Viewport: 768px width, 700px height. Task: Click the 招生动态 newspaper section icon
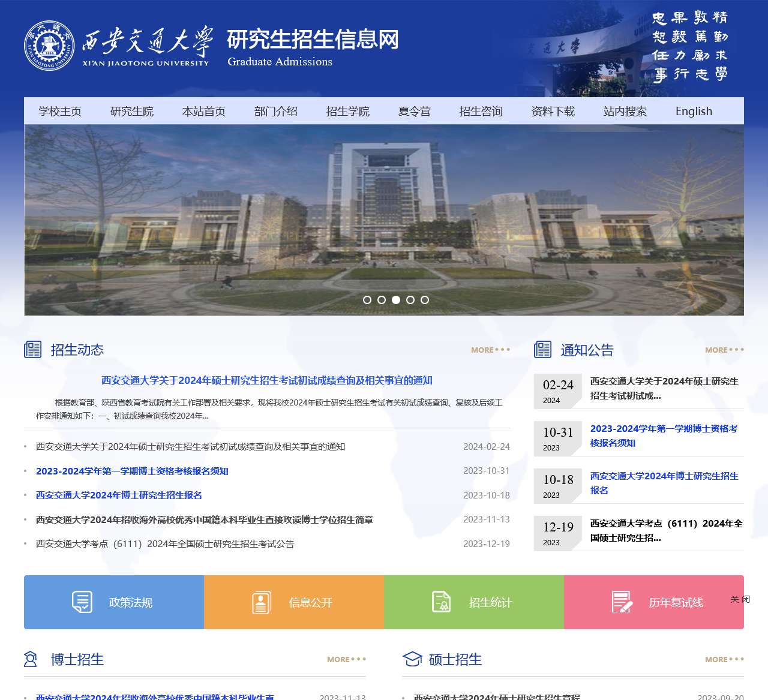pos(33,349)
